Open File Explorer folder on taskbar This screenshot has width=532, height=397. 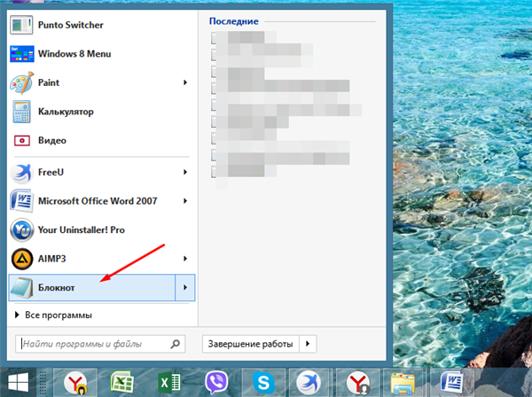point(403,383)
